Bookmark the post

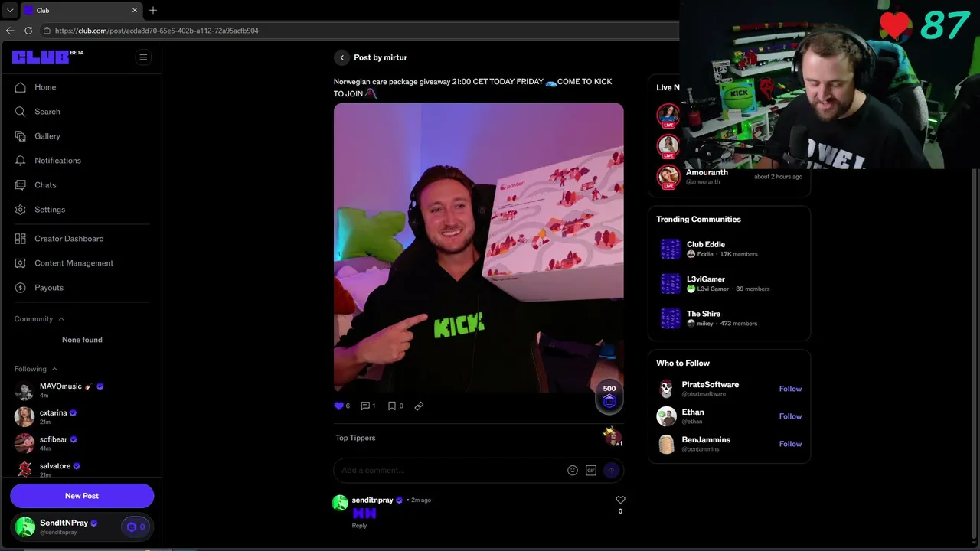coord(391,406)
